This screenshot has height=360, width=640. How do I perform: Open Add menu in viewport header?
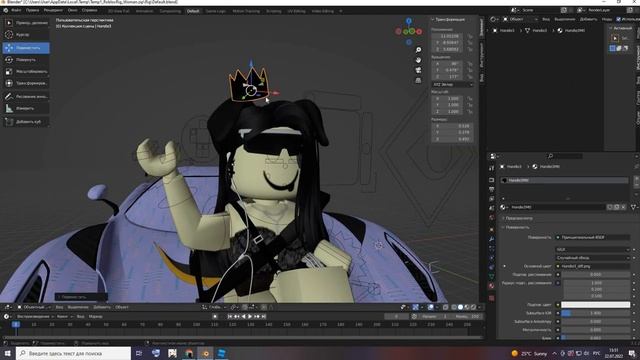coord(102,307)
